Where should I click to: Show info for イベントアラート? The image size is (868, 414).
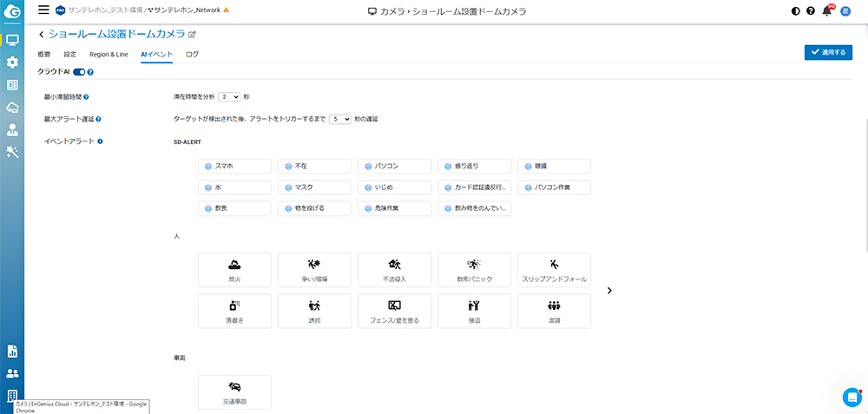[x=100, y=141]
